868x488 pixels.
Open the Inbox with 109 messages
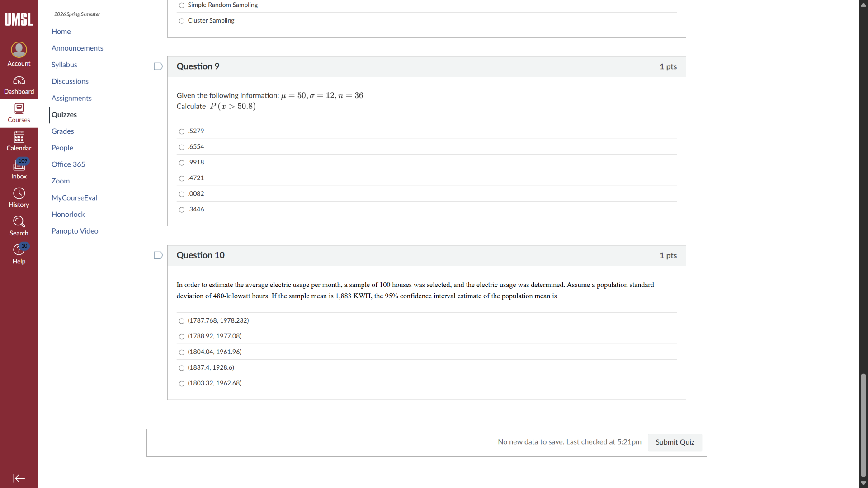19,166
